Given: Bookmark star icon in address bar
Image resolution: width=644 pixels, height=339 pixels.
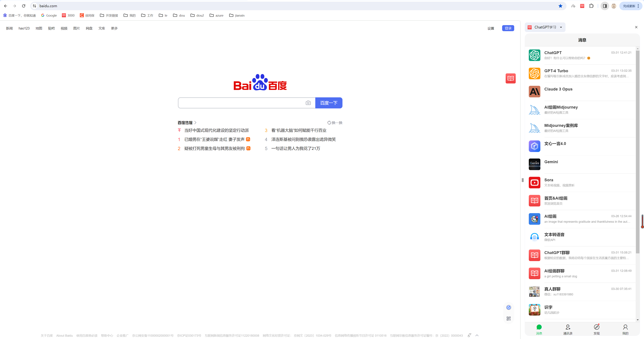Looking at the screenshot, I should point(560,6).
